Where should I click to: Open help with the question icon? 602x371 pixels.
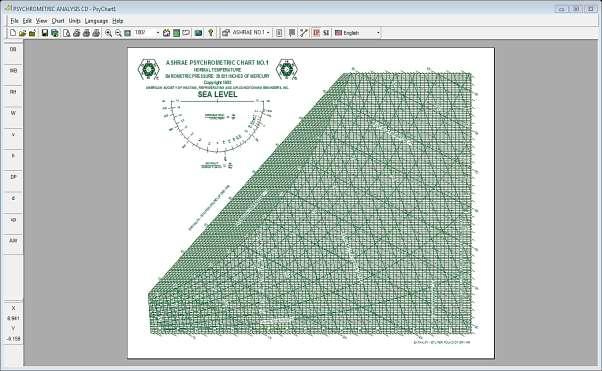210,33
